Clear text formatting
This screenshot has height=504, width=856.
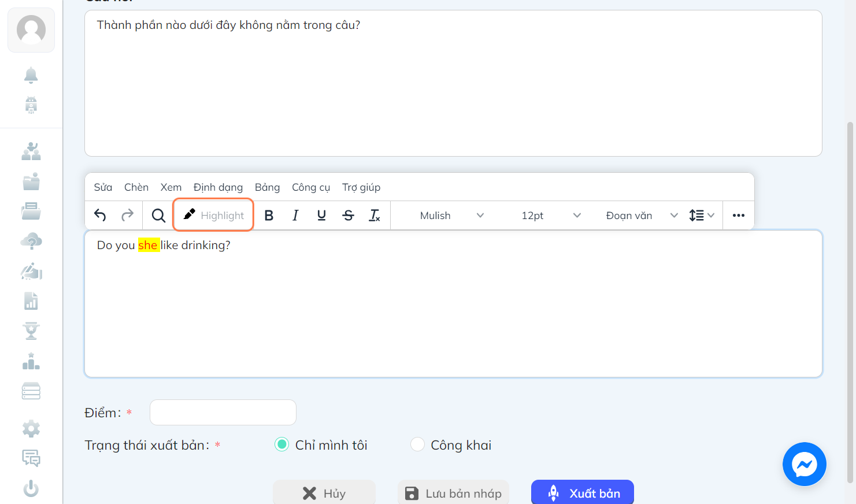click(x=375, y=216)
